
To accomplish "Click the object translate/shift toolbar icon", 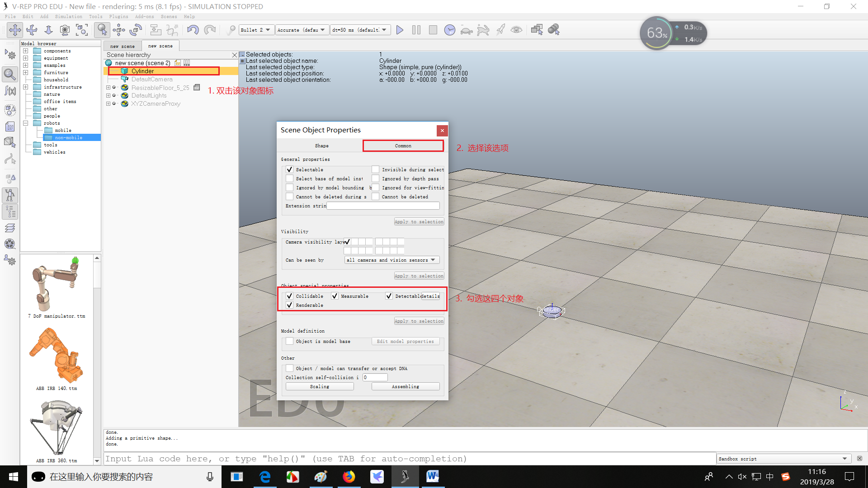I will tap(119, 30).
